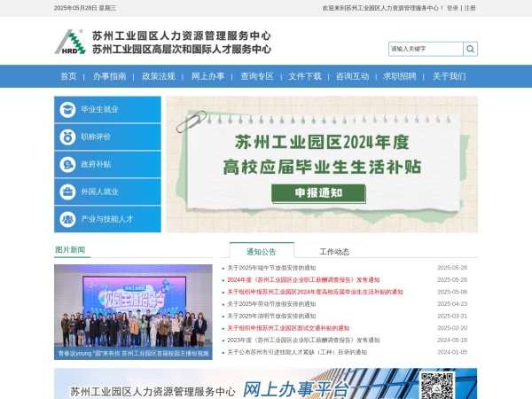Viewport: 532px width, 399px height.
Task: Click the search magnifier icon
Action: coord(470,49)
